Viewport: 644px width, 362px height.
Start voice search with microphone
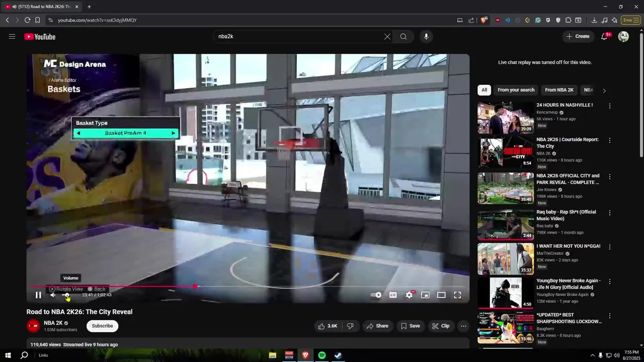coord(426,37)
